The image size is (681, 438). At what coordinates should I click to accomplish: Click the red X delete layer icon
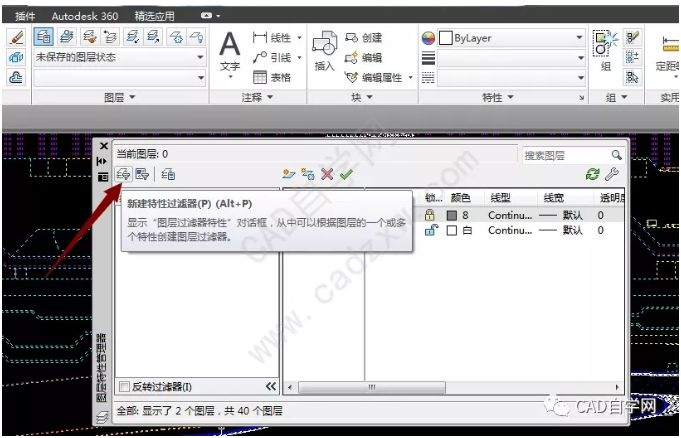coord(327,175)
